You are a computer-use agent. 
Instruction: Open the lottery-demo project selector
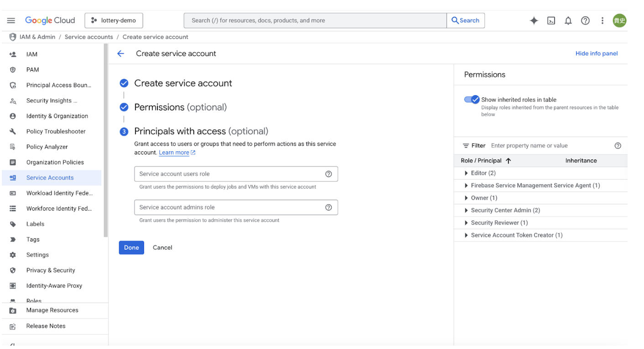tap(114, 21)
